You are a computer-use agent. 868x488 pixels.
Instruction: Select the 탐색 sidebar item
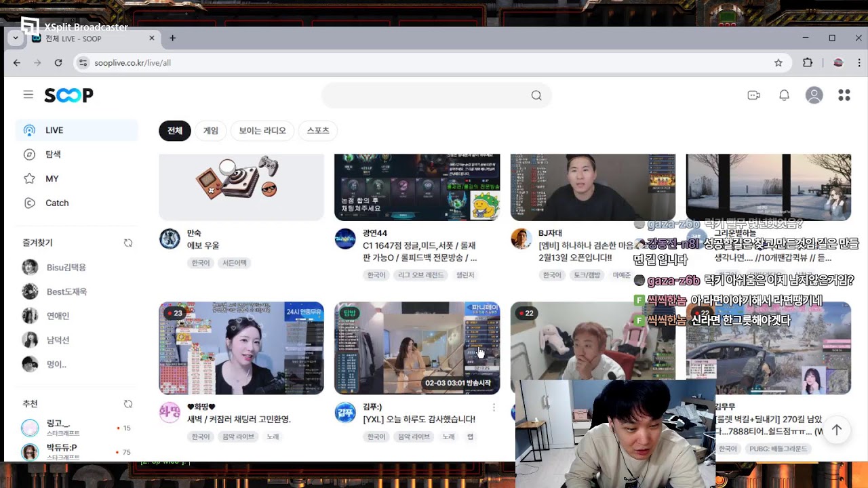[77, 155]
